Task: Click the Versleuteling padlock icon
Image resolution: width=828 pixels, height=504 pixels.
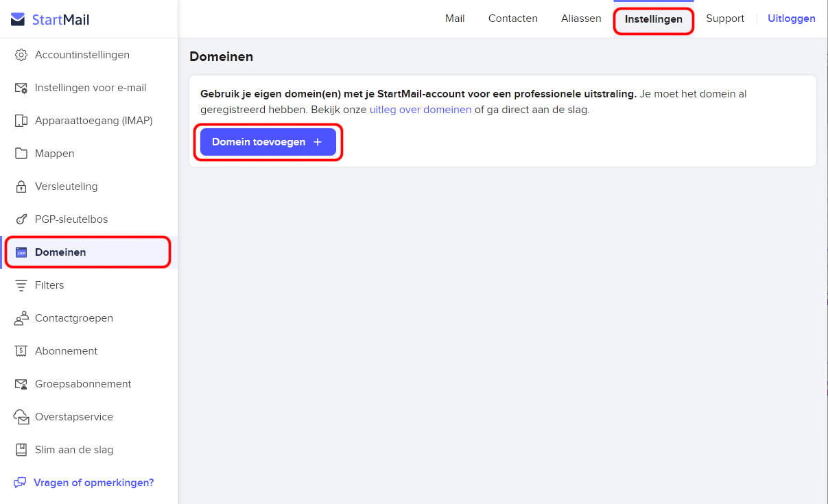Action: pyautogui.click(x=21, y=187)
